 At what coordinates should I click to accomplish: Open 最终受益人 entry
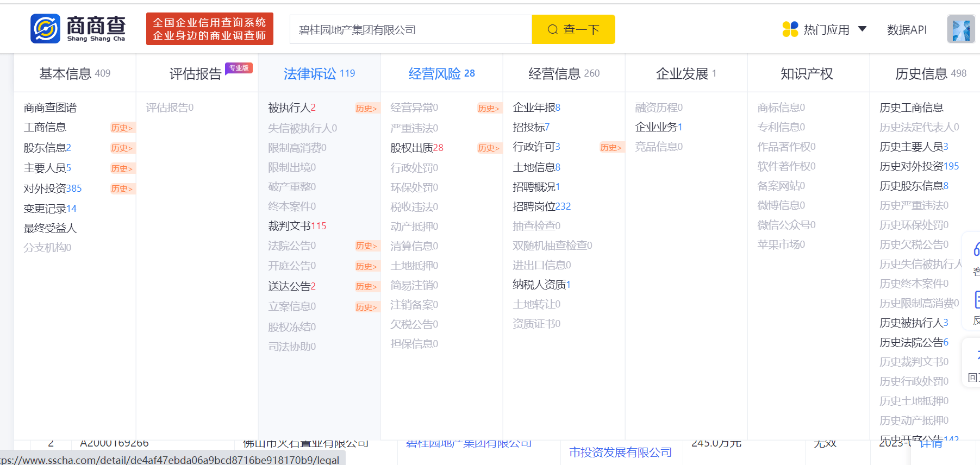pos(50,228)
